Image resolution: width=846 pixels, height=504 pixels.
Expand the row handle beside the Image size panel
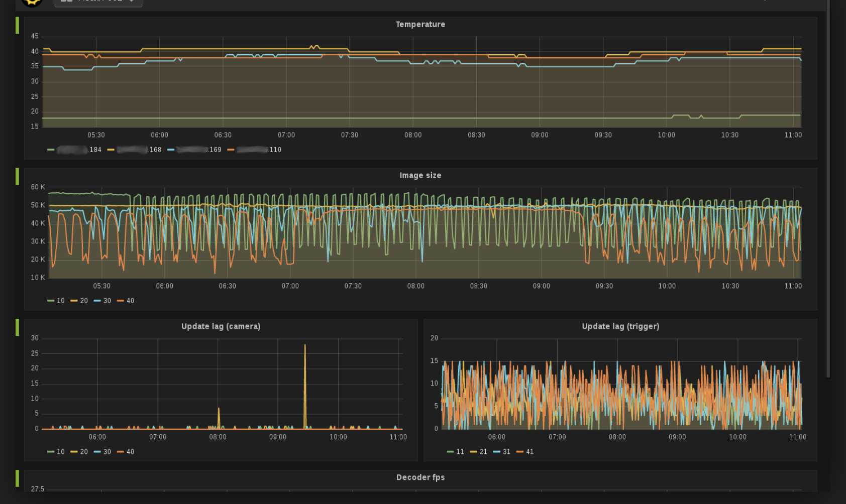point(18,177)
